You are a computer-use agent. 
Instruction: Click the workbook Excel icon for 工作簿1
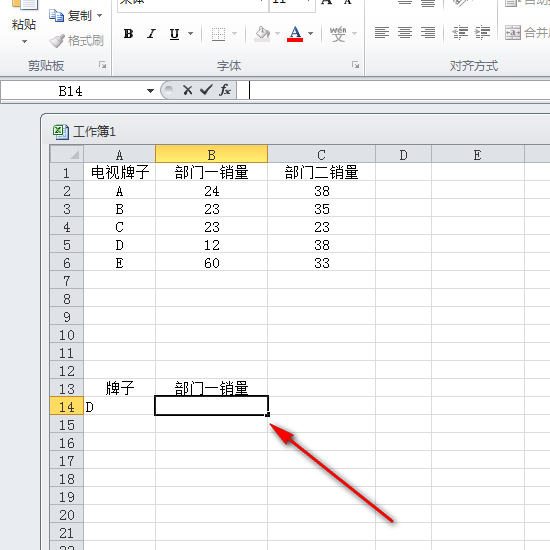[60, 132]
